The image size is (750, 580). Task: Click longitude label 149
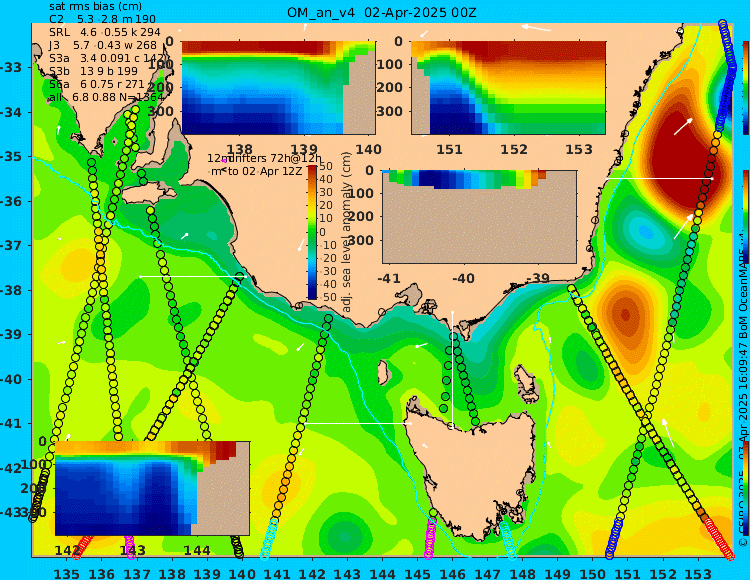point(557,573)
